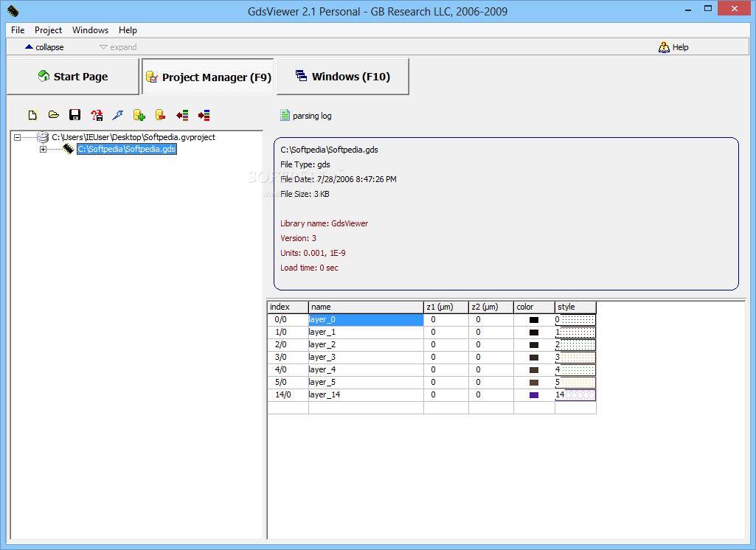This screenshot has height=550, width=756.
Task: Click the purple color swatch of layer_14
Action: pos(534,395)
